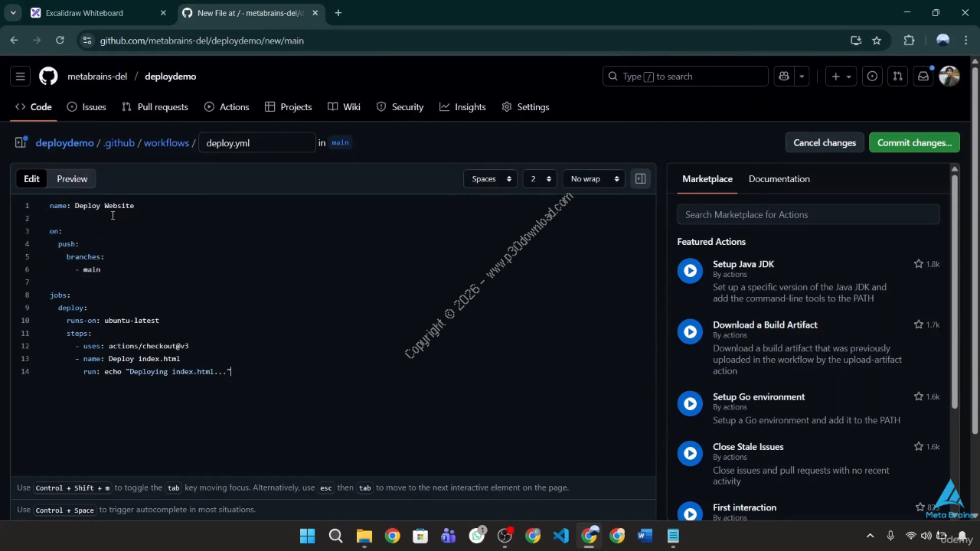Image resolution: width=980 pixels, height=551 pixels.
Task: Switch to the Documentation tab
Action: 779,179
